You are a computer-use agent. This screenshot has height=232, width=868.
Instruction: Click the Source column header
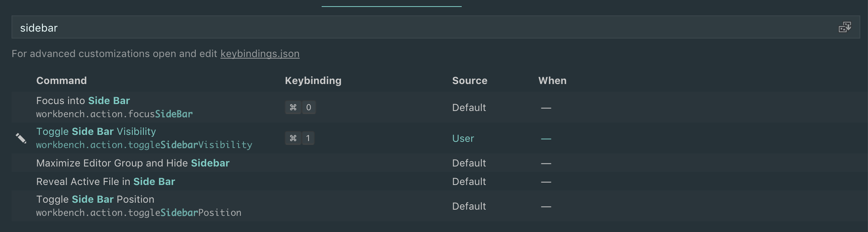(x=470, y=81)
